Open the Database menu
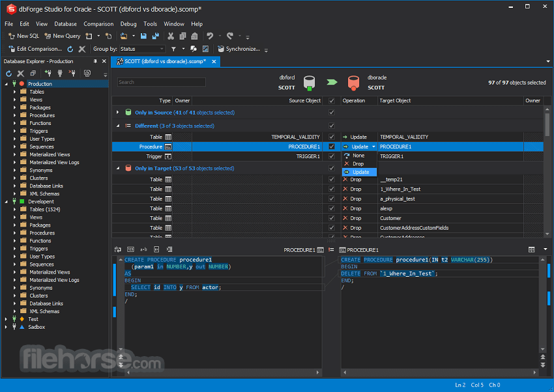 coord(65,24)
